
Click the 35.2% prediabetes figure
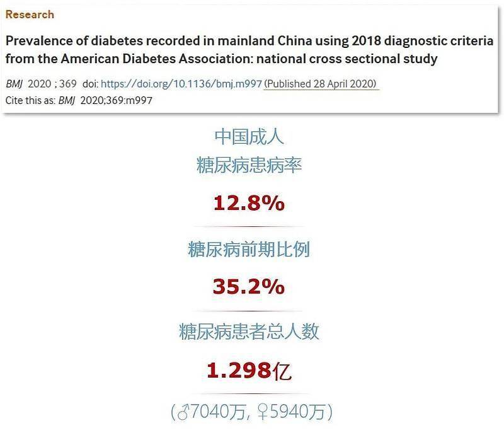pos(248,286)
